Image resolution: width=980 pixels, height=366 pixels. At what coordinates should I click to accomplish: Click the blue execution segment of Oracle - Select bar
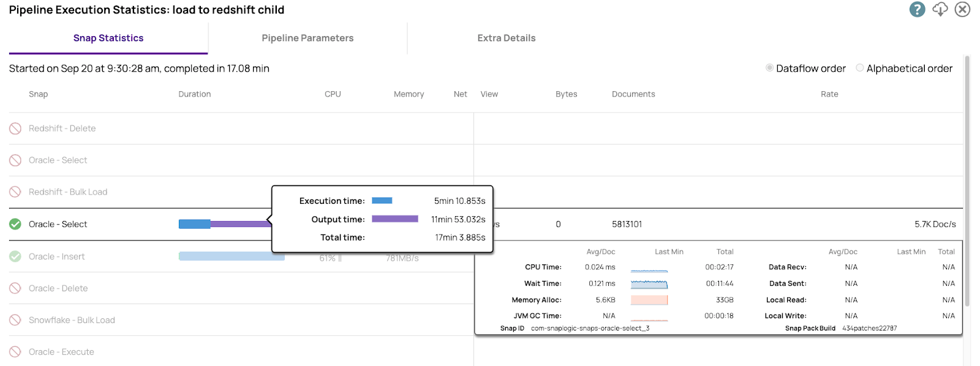194,224
